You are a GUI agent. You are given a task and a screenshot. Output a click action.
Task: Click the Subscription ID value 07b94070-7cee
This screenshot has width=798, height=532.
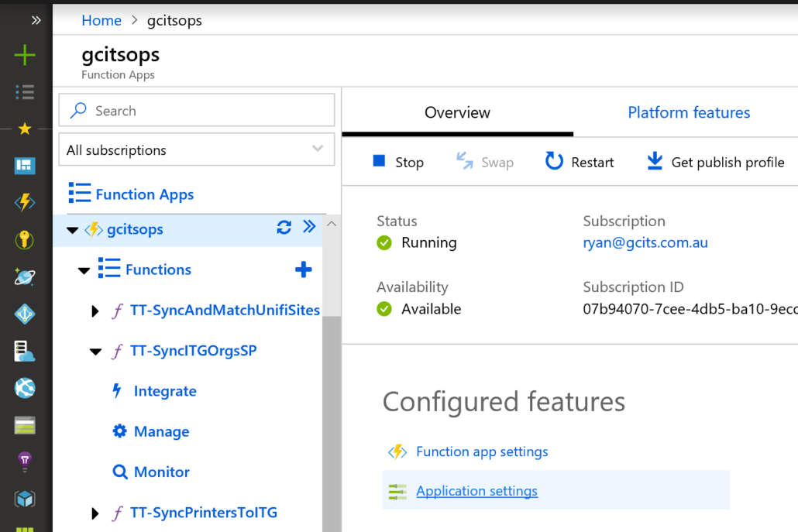690,309
